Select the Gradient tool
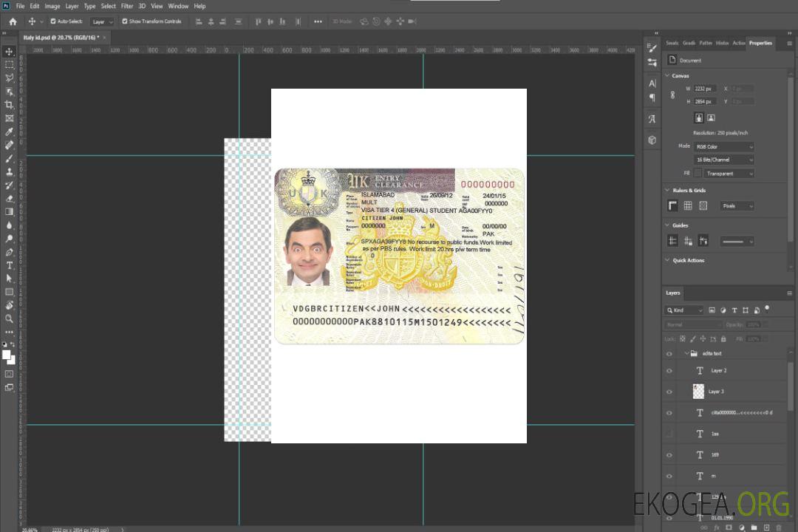 (x=9, y=212)
